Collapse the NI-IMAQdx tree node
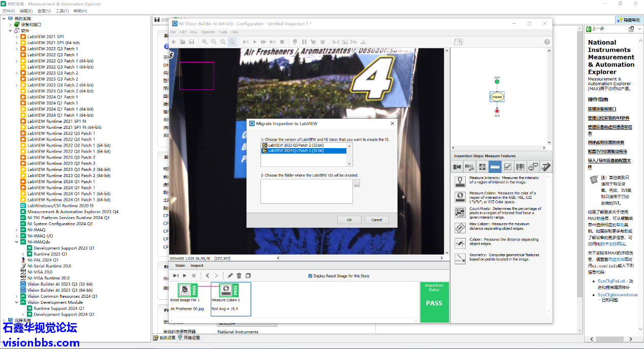 (x=16, y=242)
